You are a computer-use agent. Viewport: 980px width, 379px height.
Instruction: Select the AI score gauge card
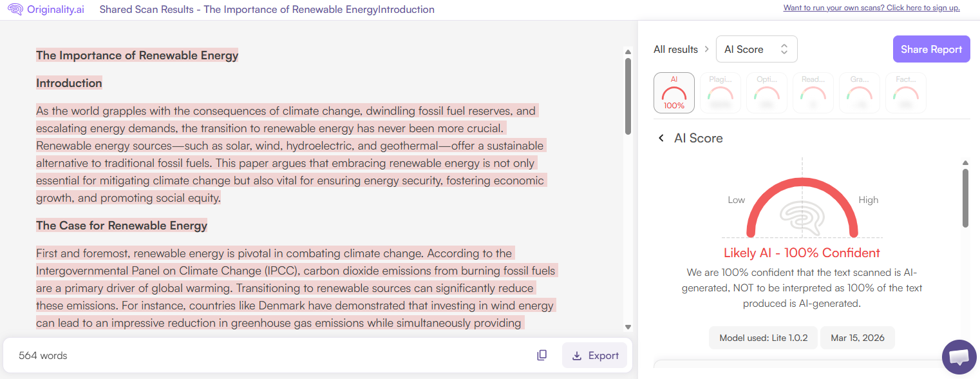pos(674,92)
